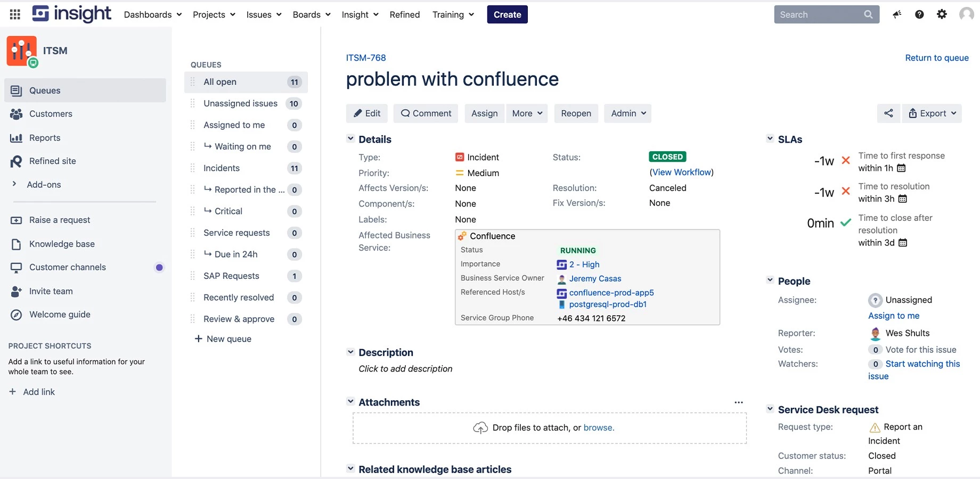Select the Incidents queue
Screen dimensions: 980x479
pyautogui.click(x=246, y=168)
